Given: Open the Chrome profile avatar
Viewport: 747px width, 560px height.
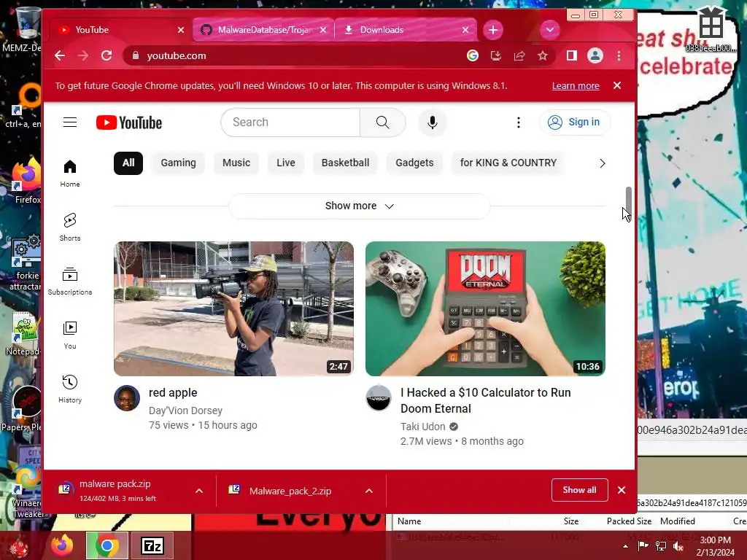Looking at the screenshot, I should coord(595,55).
